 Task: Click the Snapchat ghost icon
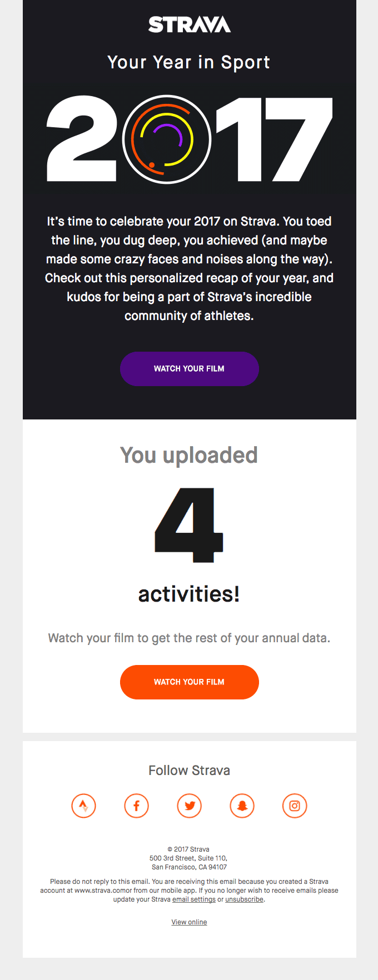242,806
